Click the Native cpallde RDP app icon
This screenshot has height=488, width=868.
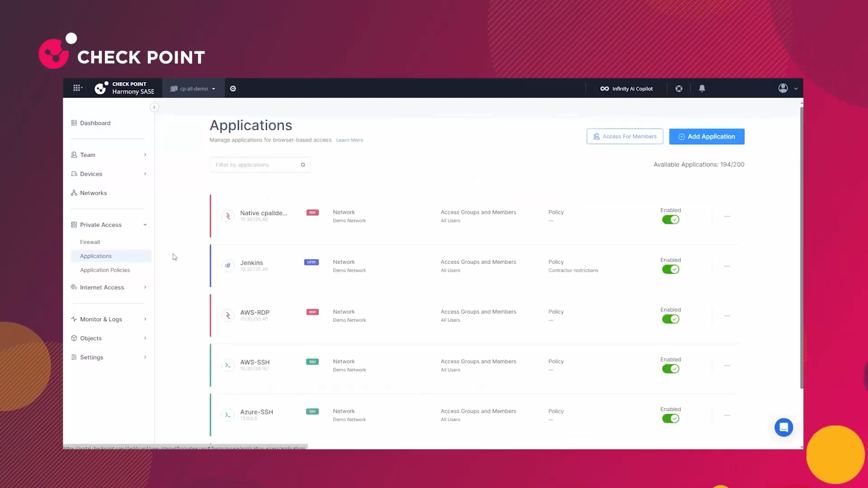click(228, 216)
